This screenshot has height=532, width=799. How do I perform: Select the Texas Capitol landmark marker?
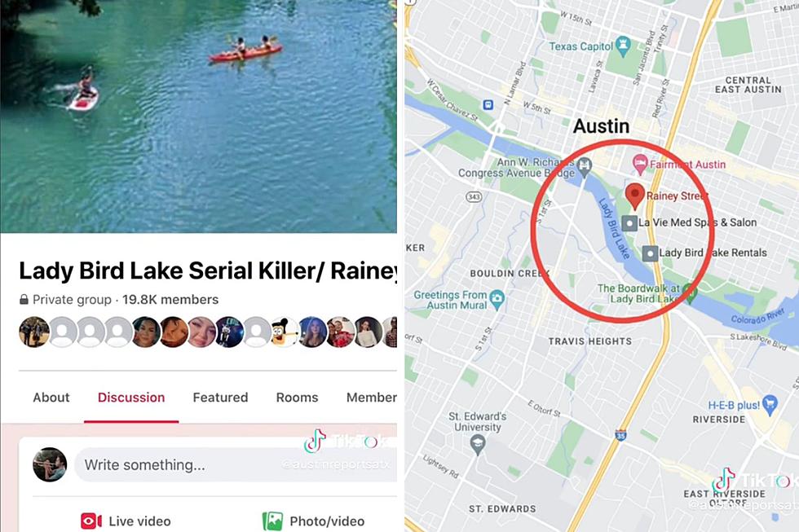click(623, 46)
